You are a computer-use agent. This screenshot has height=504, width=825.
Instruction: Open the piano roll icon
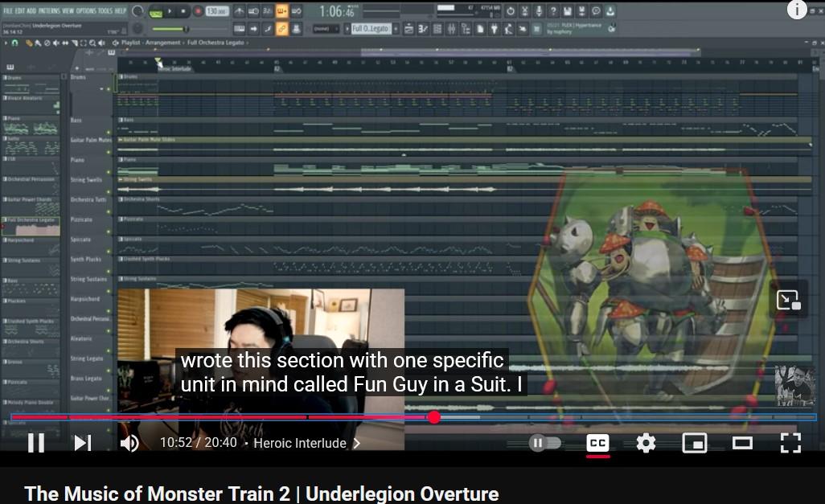click(x=422, y=28)
